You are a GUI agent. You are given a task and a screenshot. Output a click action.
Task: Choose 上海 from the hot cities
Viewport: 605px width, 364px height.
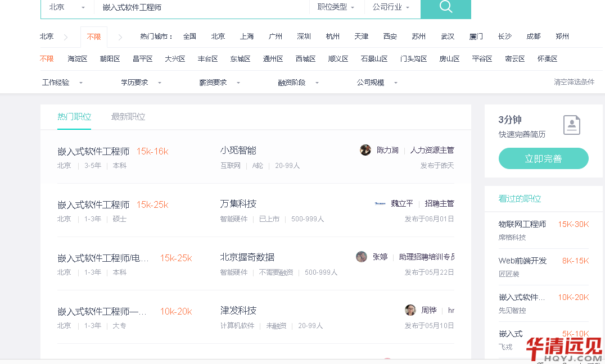pos(247,37)
